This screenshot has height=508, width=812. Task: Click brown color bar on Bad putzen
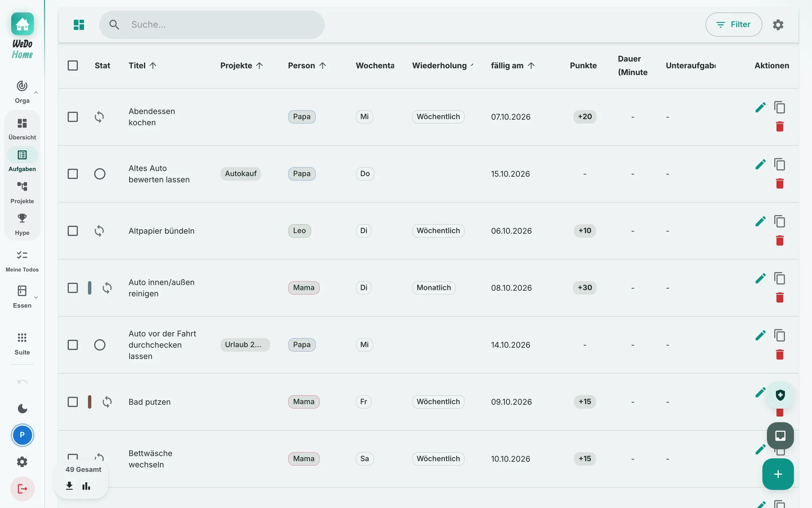point(89,402)
